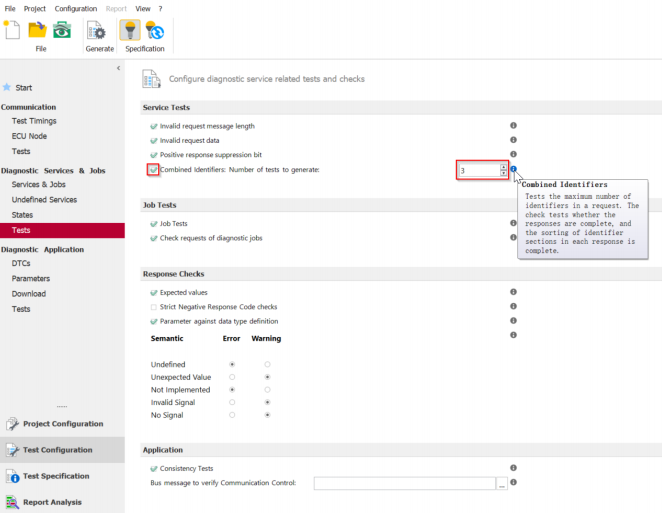
Task: Toggle Invalid request data checkbox
Action: click(x=154, y=141)
